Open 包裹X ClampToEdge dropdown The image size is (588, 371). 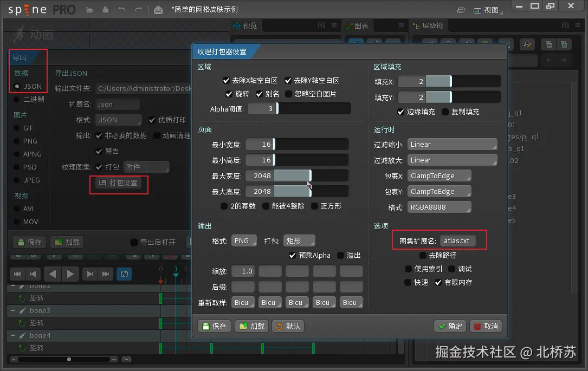(439, 176)
